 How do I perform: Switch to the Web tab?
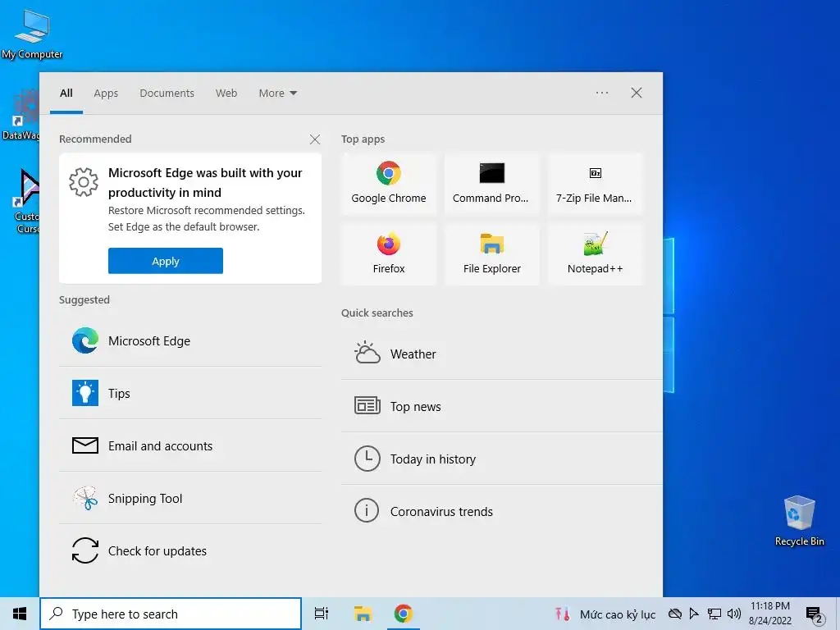226,94
